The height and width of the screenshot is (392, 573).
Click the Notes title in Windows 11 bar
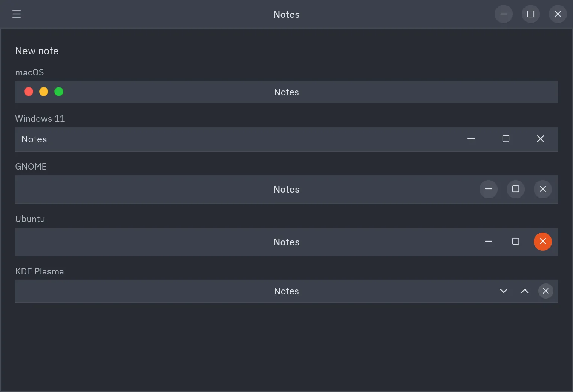click(x=34, y=139)
